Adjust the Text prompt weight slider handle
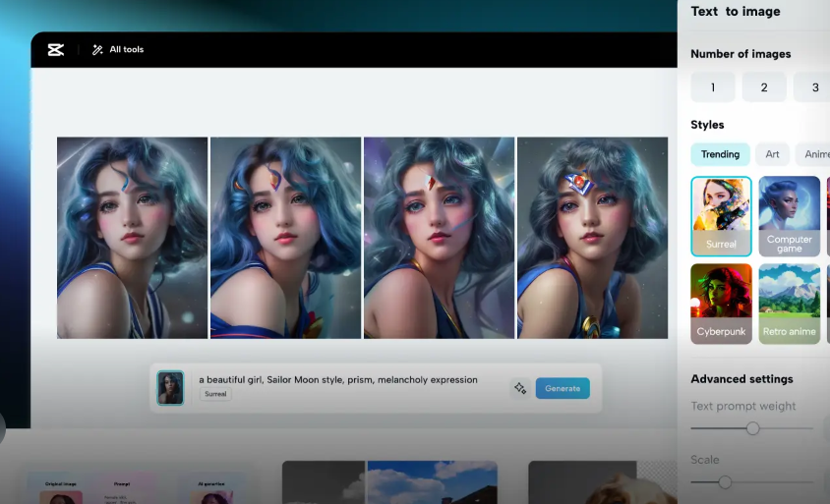Image resolution: width=830 pixels, height=504 pixels. coord(752,428)
